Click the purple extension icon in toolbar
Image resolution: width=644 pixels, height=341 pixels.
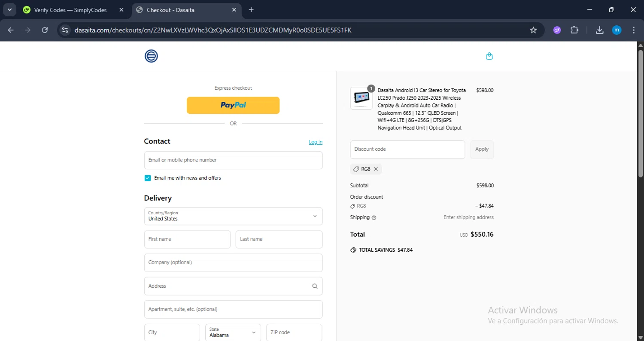click(557, 30)
